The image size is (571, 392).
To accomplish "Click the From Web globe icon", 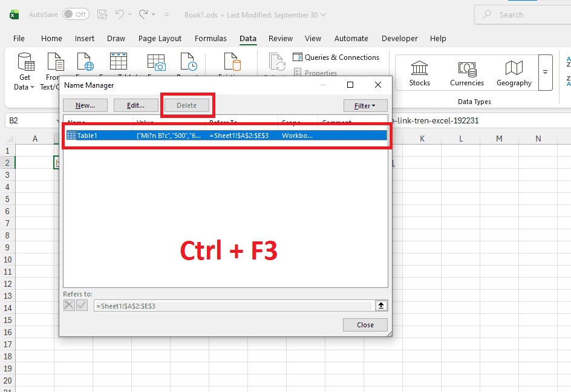I will (85, 61).
